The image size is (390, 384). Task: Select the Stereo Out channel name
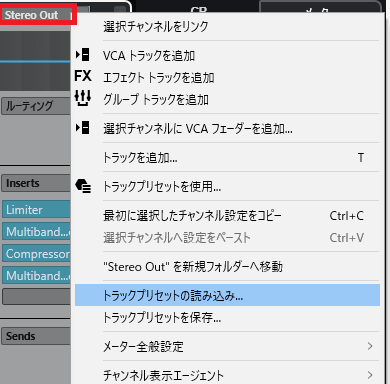(x=31, y=15)
